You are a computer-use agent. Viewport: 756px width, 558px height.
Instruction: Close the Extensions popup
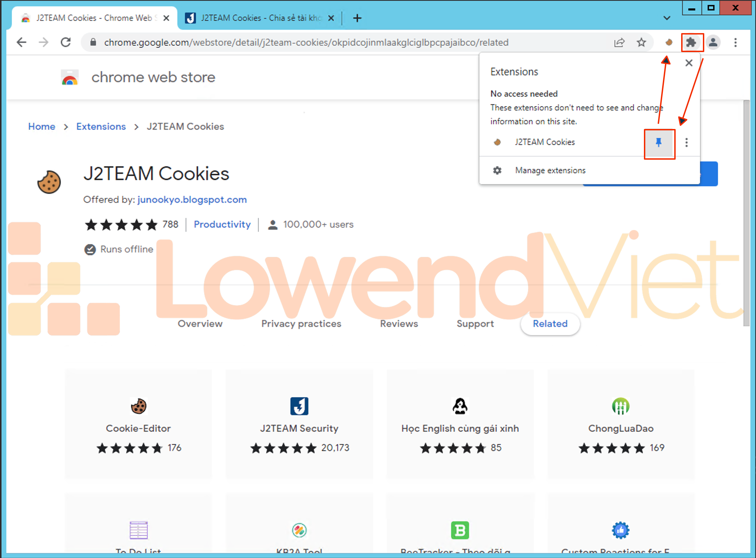689,63
